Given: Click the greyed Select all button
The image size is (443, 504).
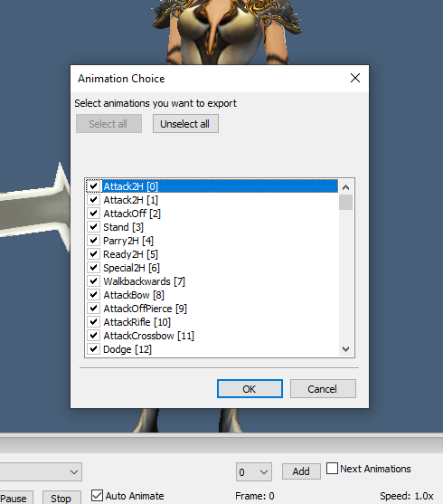Looking at the screenshot, I should (x=108, y=124).
